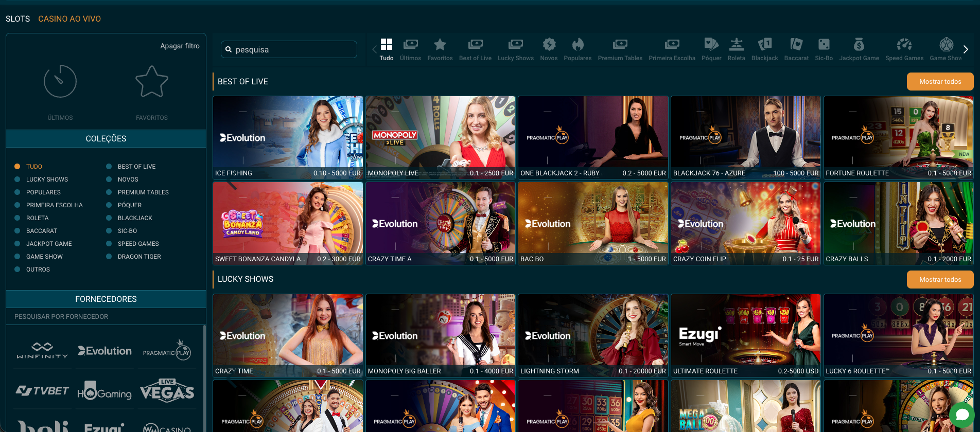Viewport: 980px width, 432px height.
Task: Open Últimos clock icon in sidebar
Action: pos(60,81)
